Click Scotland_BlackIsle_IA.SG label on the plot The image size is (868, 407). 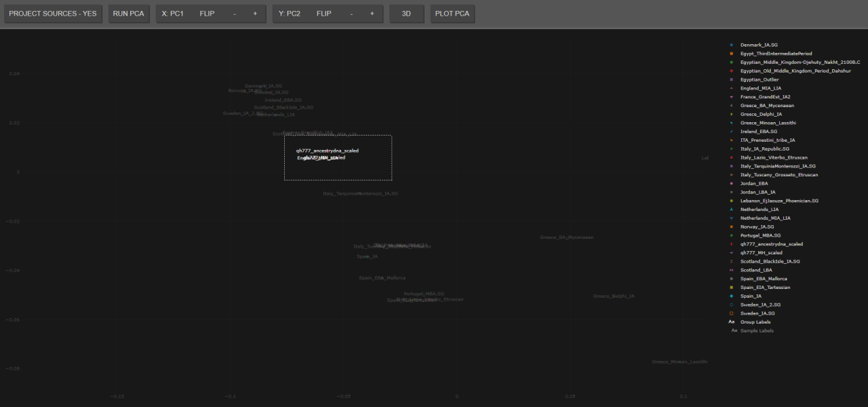283,107
